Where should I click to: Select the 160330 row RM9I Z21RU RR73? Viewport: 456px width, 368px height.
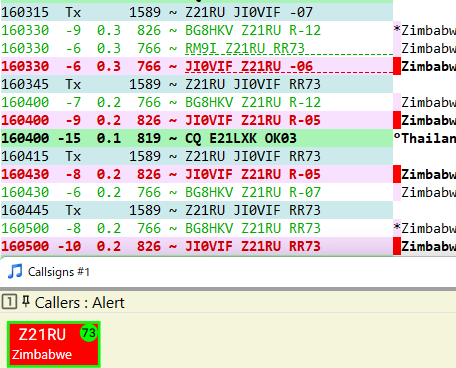[197, 48]
